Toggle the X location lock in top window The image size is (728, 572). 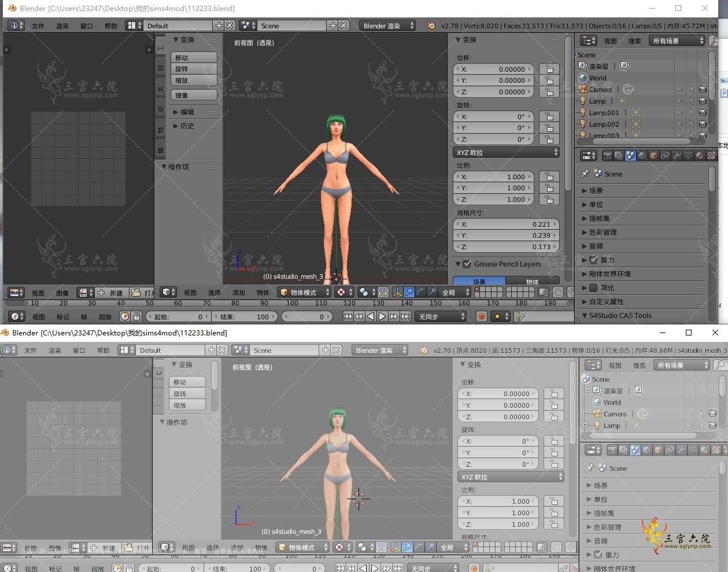(x=549, y=69)
